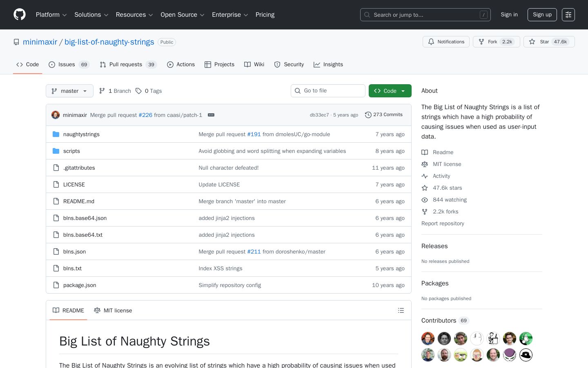The width and height of the screenshot is (588, 368).
Task: Open the Activity link in About
Action: pyautogui.click(x=436, y=176)
